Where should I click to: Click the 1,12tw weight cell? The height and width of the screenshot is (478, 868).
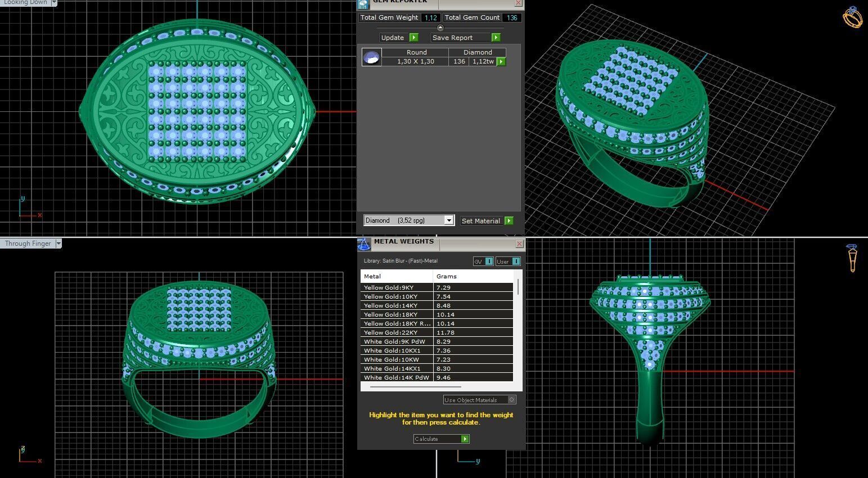pyautogui.click(x=483, y=62)
